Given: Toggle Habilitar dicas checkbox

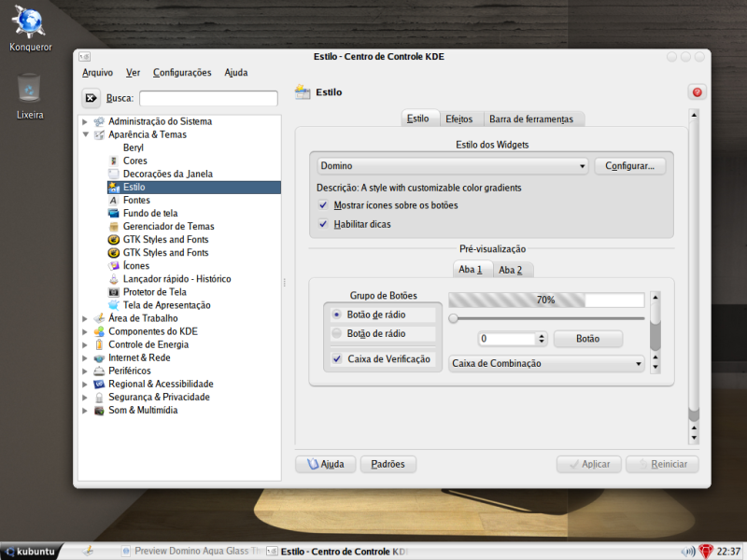Looking at the screenshot, I should pyautogui.click(x=323, y=224).
